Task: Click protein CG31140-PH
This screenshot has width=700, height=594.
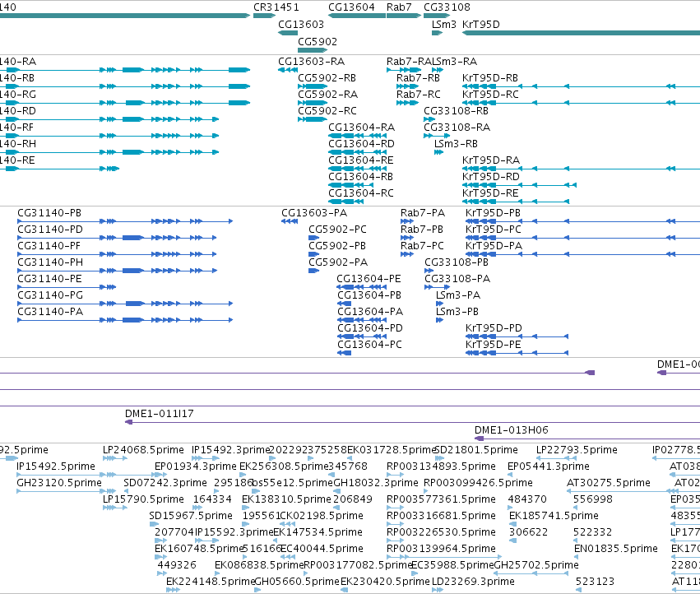Action: (117, 271)
